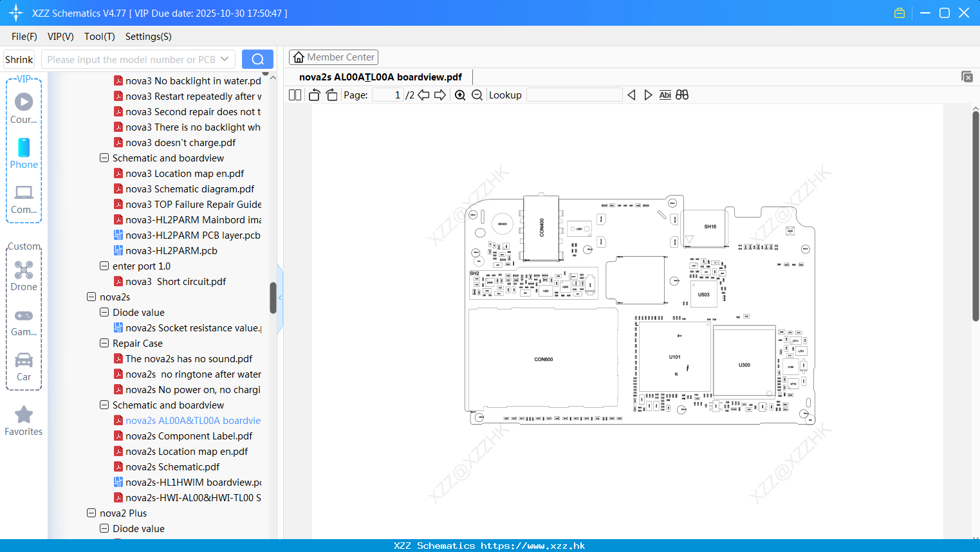Rotate page counterclockwise
The height and width of the screenshot is (552, 980).
314,95
